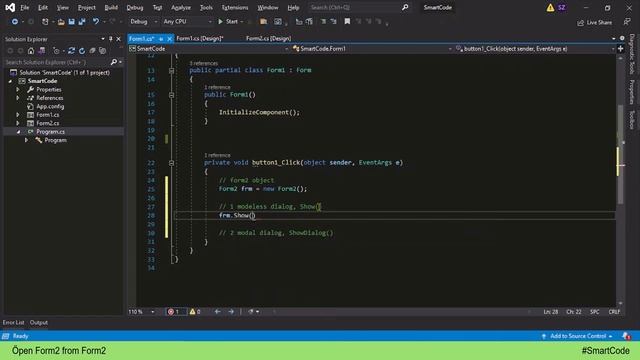Click the New Project toolbar icon

45,22
